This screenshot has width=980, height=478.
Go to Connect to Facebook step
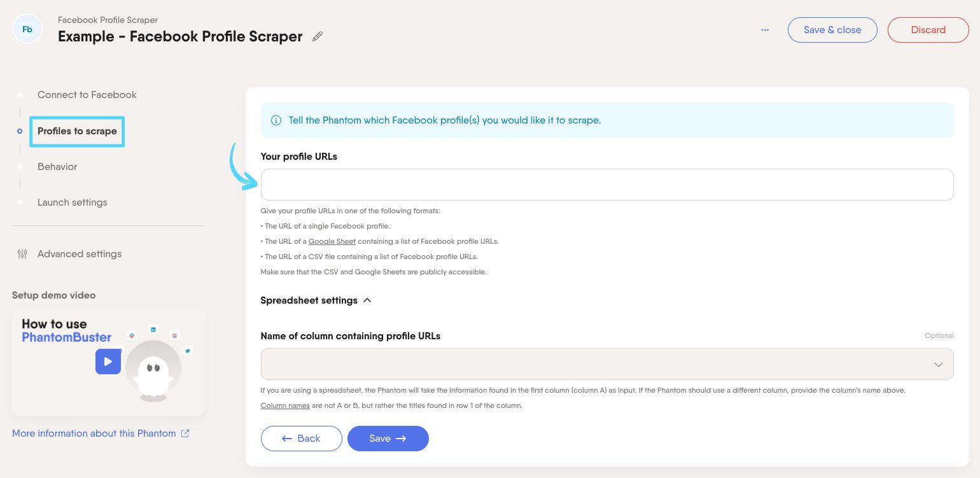87,95
